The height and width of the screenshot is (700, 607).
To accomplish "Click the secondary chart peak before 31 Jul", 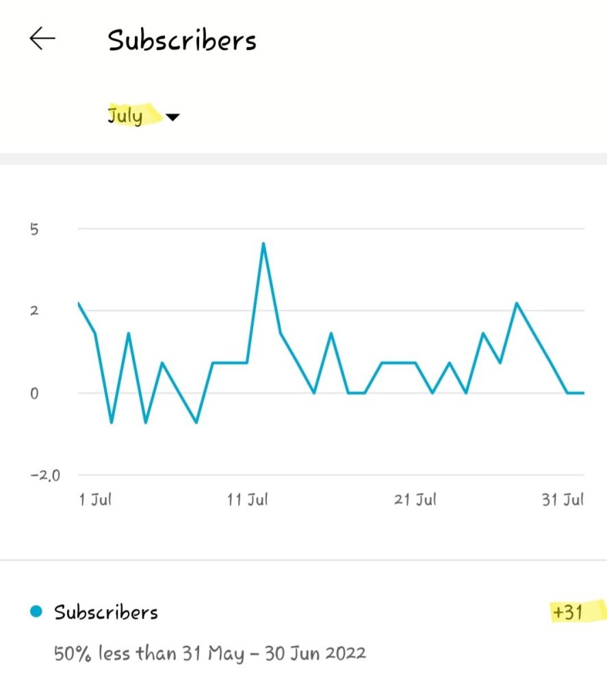I will click(517, 303).
